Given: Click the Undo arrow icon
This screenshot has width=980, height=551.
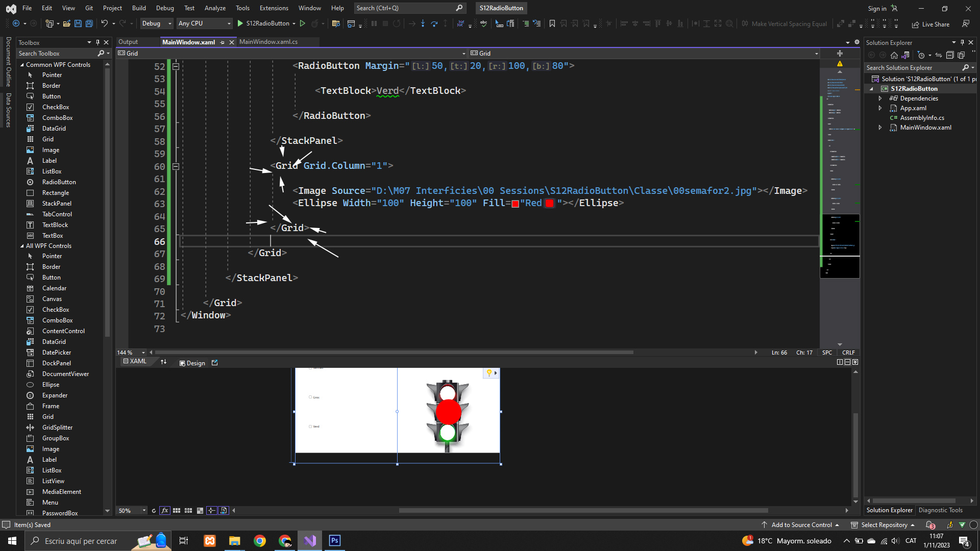Looking at the screenshot, I should (104, 23).
